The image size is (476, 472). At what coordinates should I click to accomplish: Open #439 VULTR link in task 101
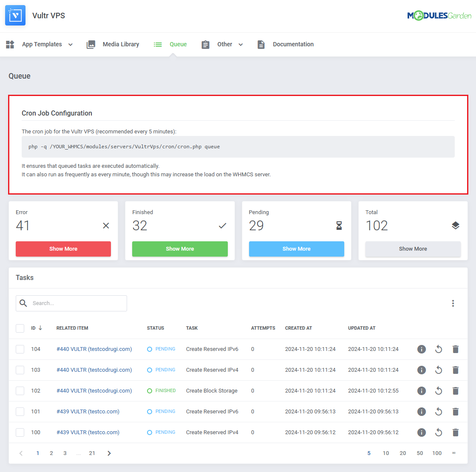pos(88,412)
